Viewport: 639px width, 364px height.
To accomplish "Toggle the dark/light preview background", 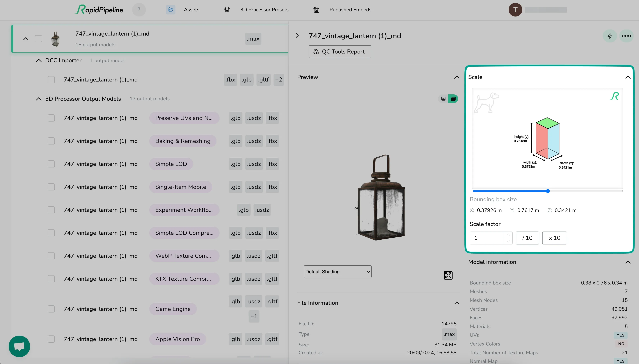I will [x=453, y=99].
